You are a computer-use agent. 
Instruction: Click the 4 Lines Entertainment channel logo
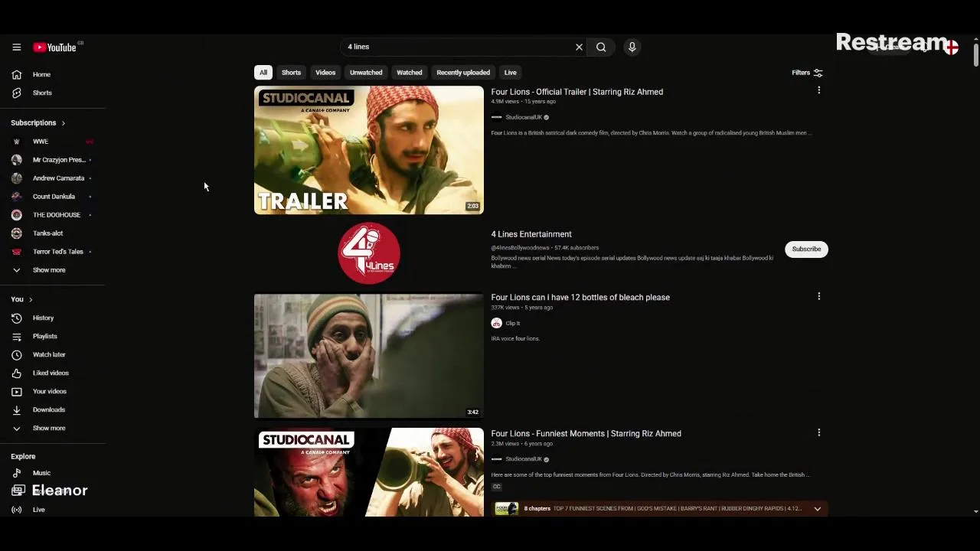click(x=369, y=253)
